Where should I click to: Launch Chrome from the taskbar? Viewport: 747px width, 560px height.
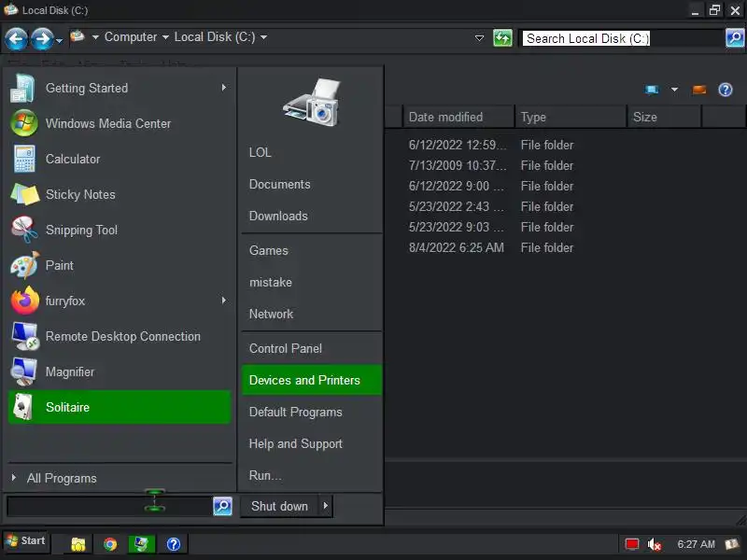(110, 544)
